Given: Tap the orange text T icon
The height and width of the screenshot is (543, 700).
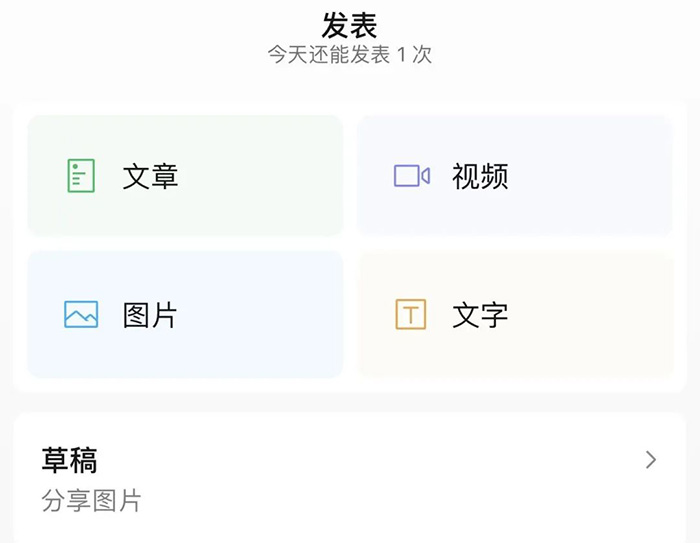Looking at the screenshot, I should click(411, 315).
